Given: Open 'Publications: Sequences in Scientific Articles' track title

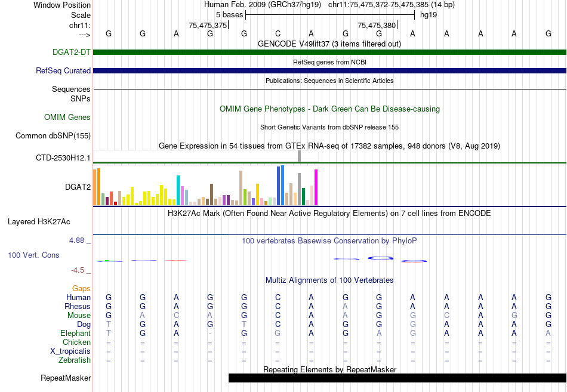Looking at the screenshot, I should (x=329, y=81).
